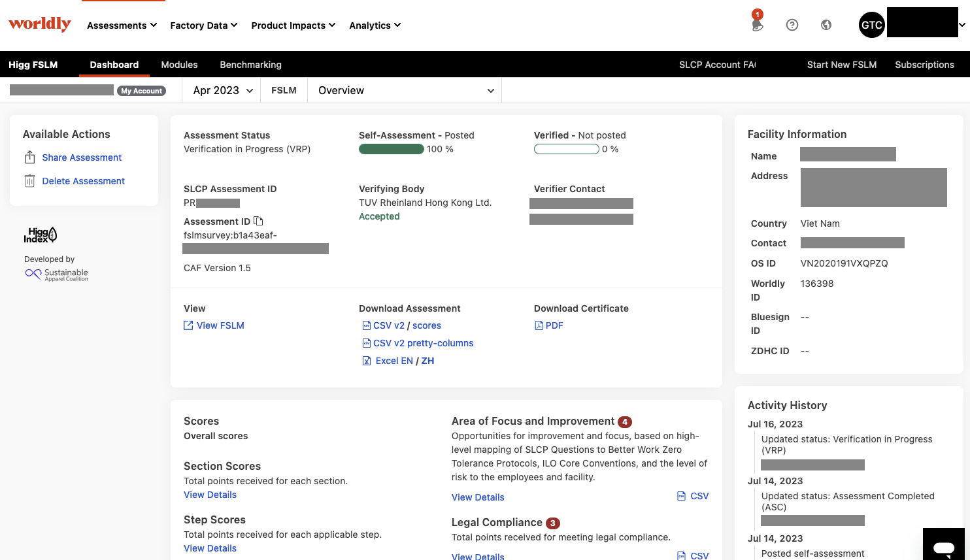Expand the Product Impacts menu

(x=293, y=25)
